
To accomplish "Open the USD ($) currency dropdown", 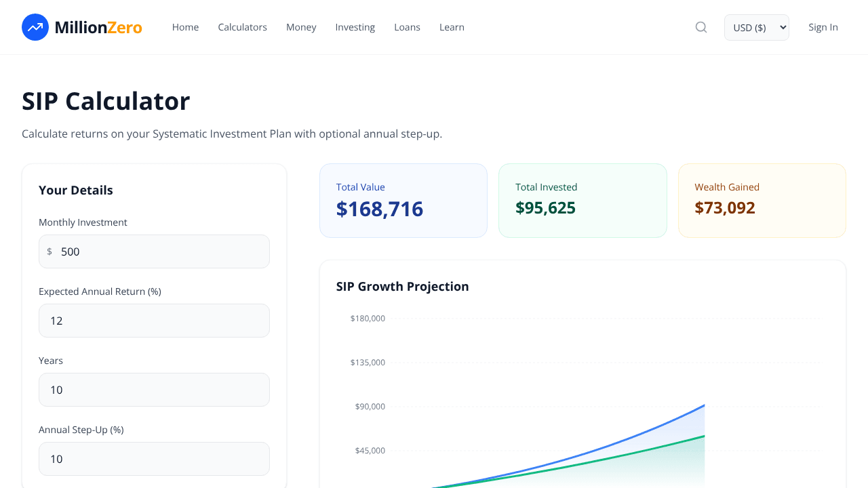I will [757, 27].
